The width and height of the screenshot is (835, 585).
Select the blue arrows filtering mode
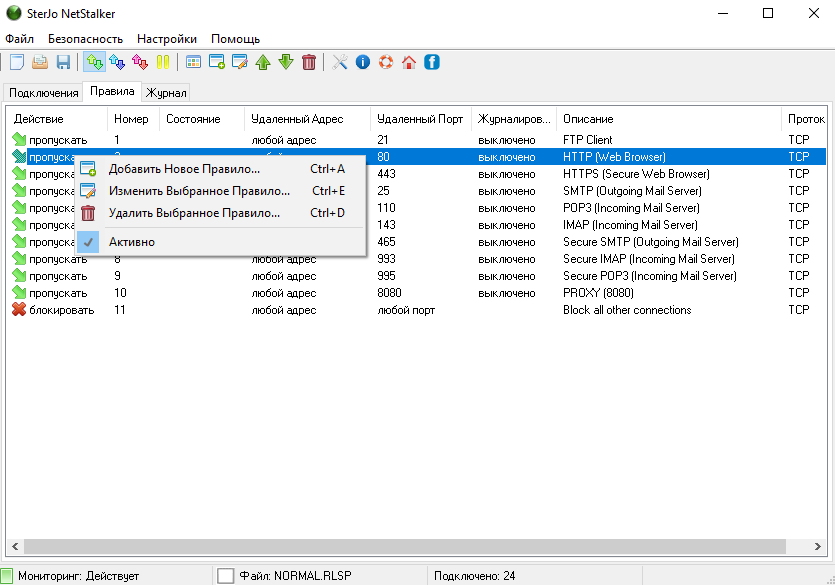(x=117, y=62)
